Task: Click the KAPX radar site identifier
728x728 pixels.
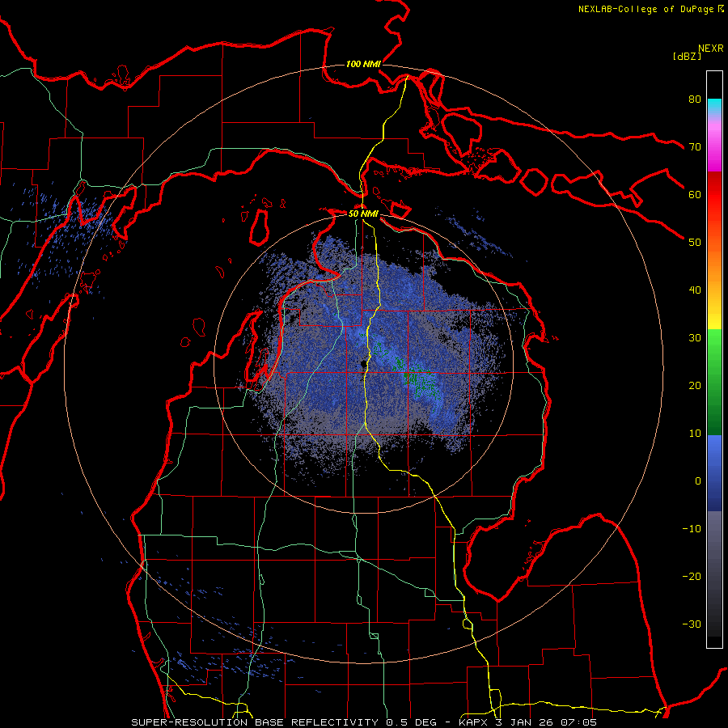Action: (x=474, y=722)
